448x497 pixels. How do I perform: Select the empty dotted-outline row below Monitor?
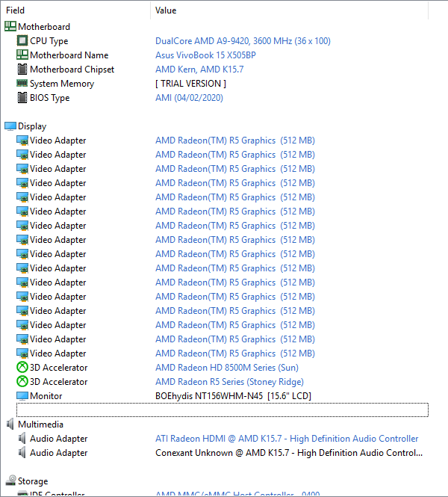coord(223,410)
